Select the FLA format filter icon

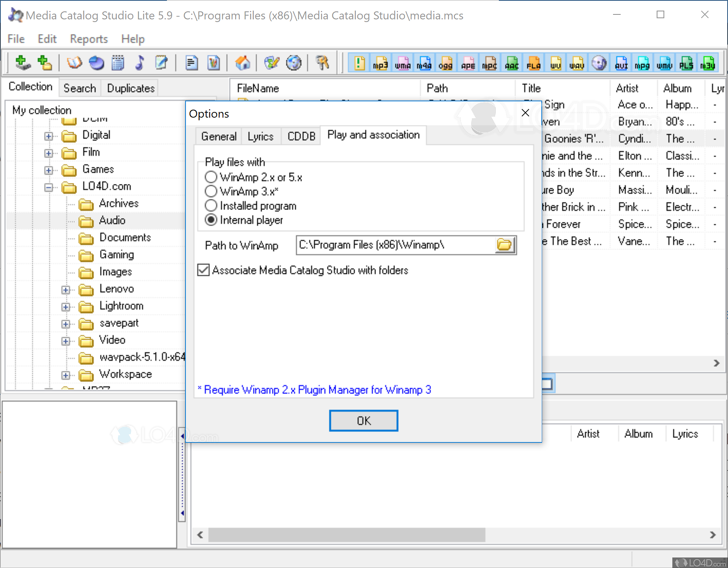pos(533,63)
